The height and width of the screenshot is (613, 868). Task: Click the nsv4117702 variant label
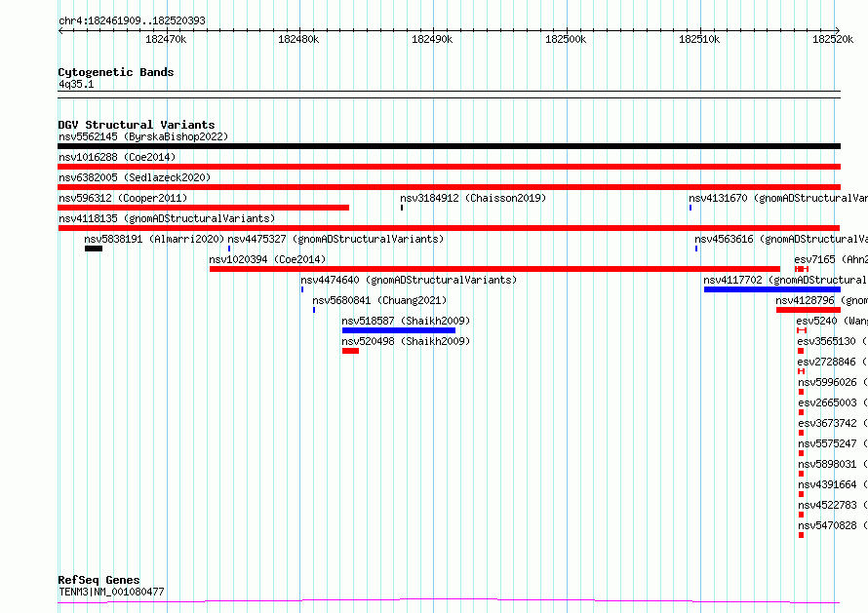[785, 280]
